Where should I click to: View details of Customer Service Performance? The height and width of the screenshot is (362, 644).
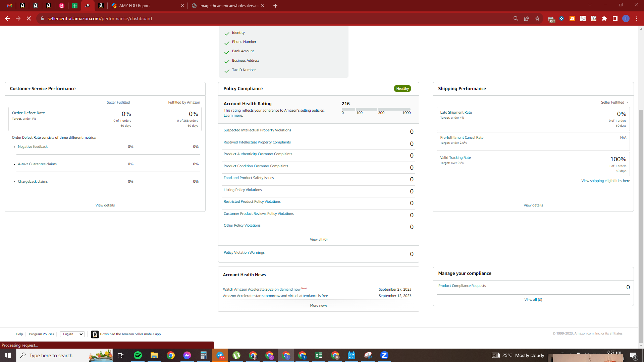pos(105,205)
